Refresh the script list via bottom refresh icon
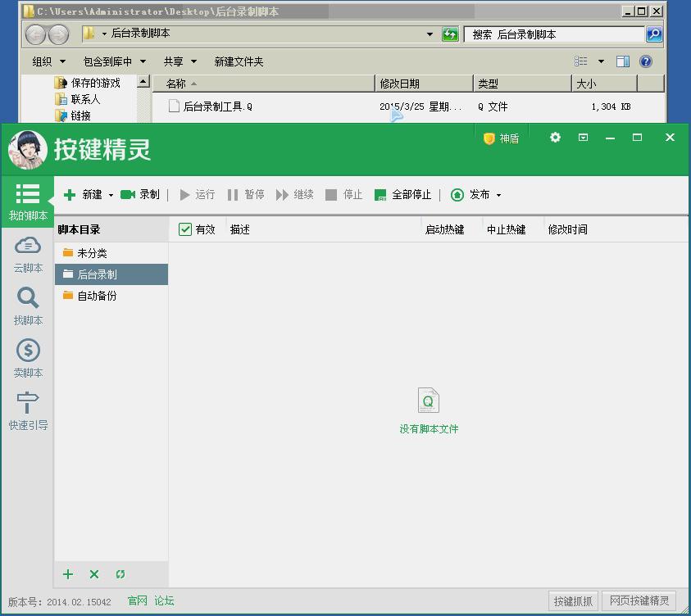 coord(120,574)
